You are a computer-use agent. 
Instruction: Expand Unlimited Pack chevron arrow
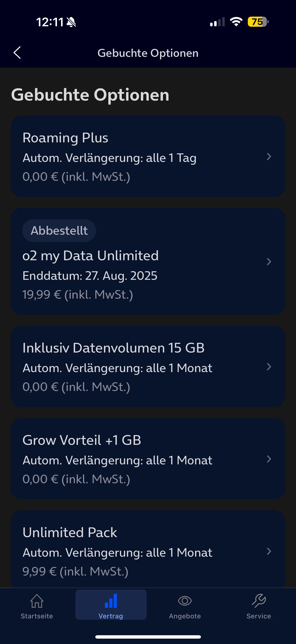[269, 551]
